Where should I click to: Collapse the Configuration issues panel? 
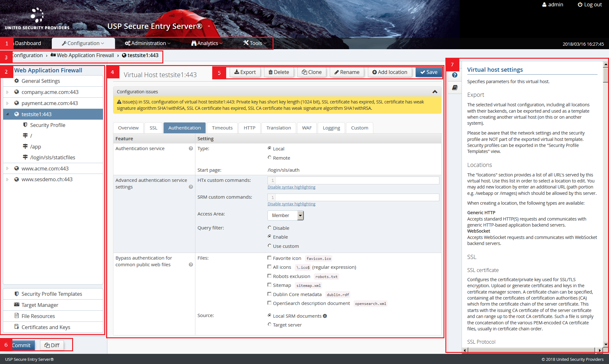[435, 92]
